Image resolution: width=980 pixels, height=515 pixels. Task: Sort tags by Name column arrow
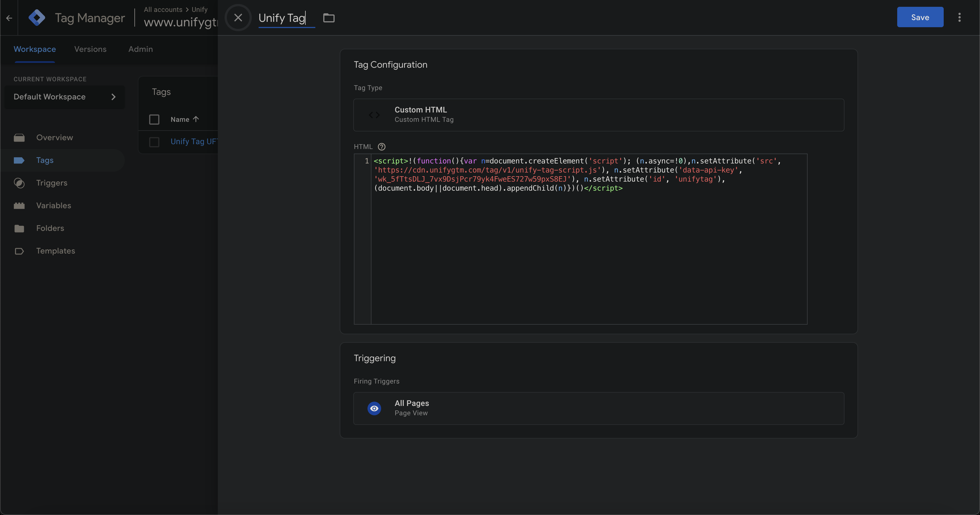196,119
